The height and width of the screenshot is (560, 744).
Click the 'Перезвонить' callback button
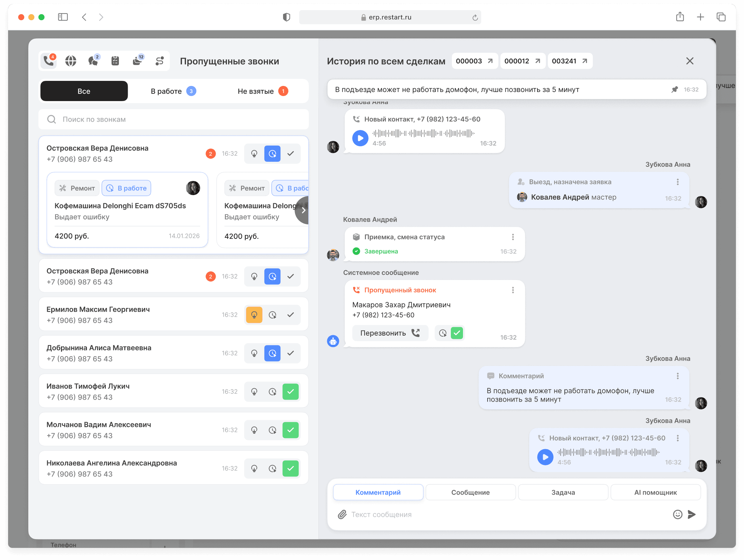[x=390, y=333]
